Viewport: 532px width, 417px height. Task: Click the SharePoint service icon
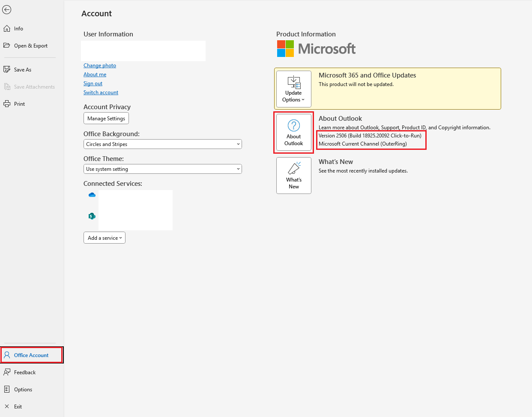click(x=92, y=216)
